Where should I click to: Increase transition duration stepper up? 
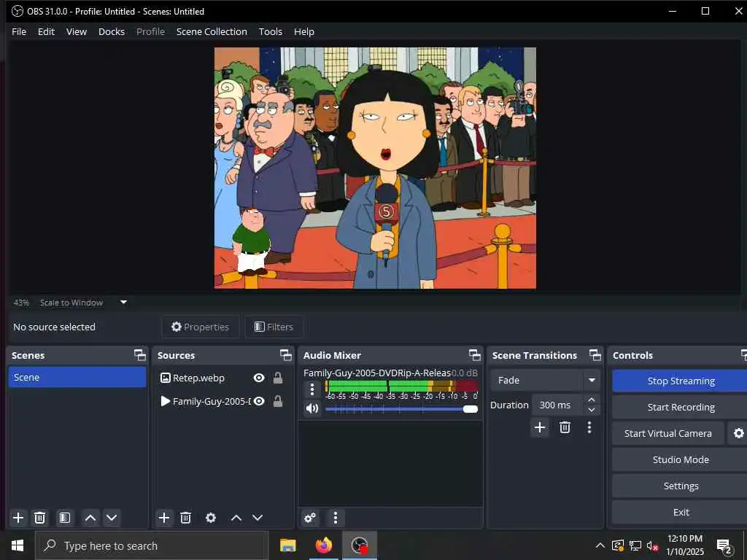(591, 400)
